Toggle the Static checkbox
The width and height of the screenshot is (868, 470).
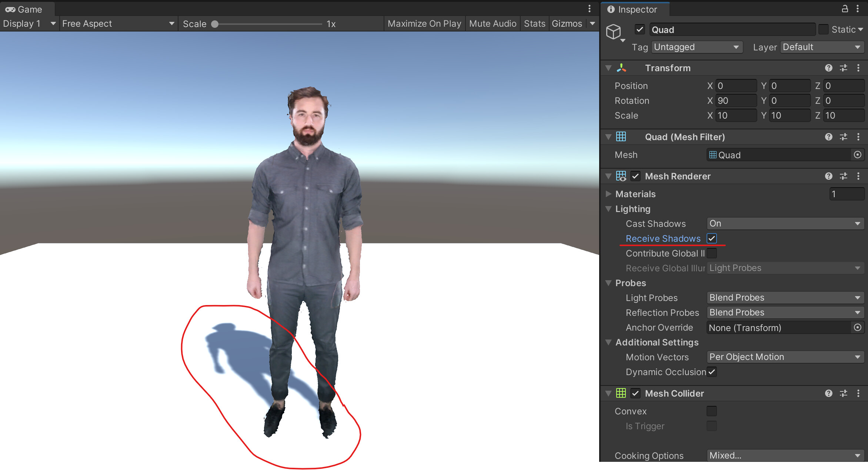(x=823, y=29)
